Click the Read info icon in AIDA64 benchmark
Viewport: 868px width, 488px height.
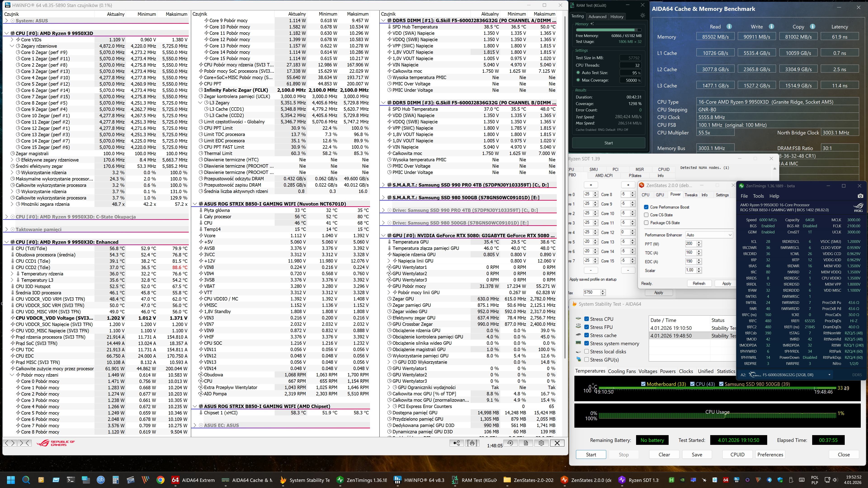pyautogui.click(x=729, y=27)
